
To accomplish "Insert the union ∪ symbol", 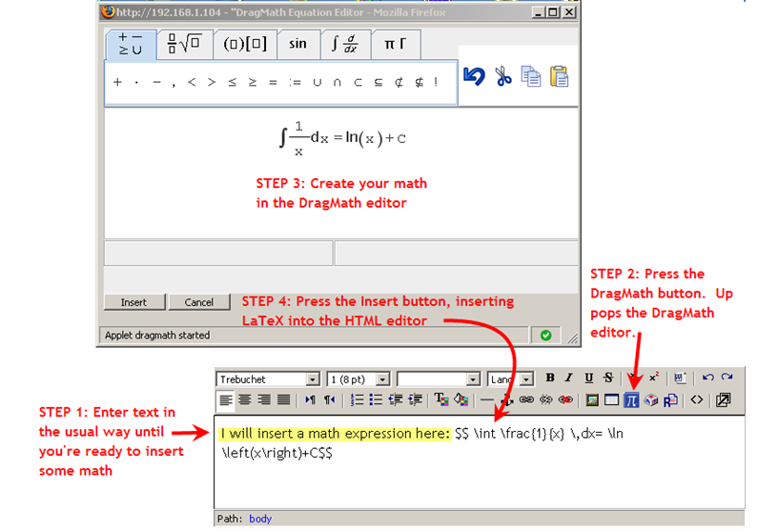I will (318, 83).
